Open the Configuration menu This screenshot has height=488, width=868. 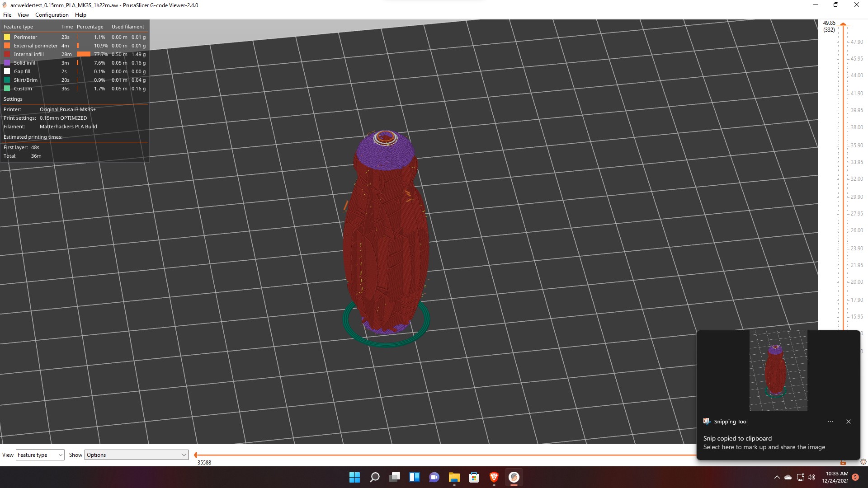52,15
